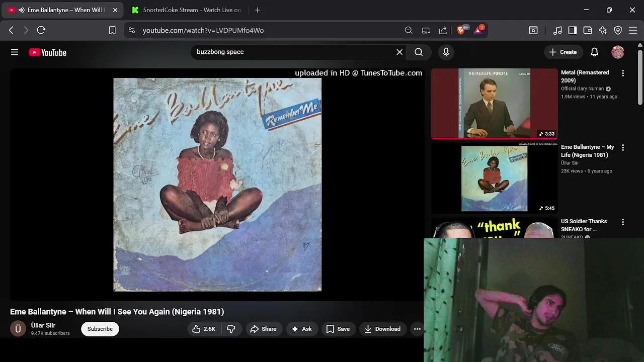Open options for Metal (Remastered 2009)
The width and height of the screenshot is (644, 362).
click(623, 73)
